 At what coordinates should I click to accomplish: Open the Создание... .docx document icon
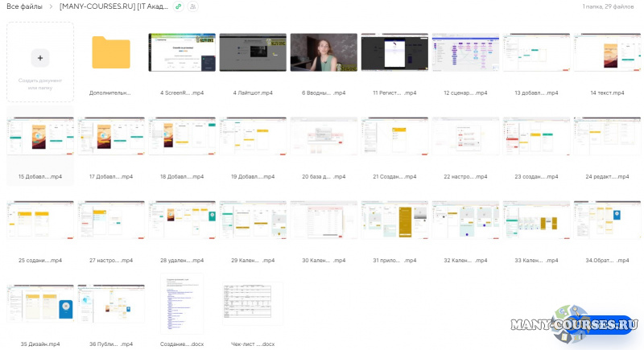[x=182, y=303]
